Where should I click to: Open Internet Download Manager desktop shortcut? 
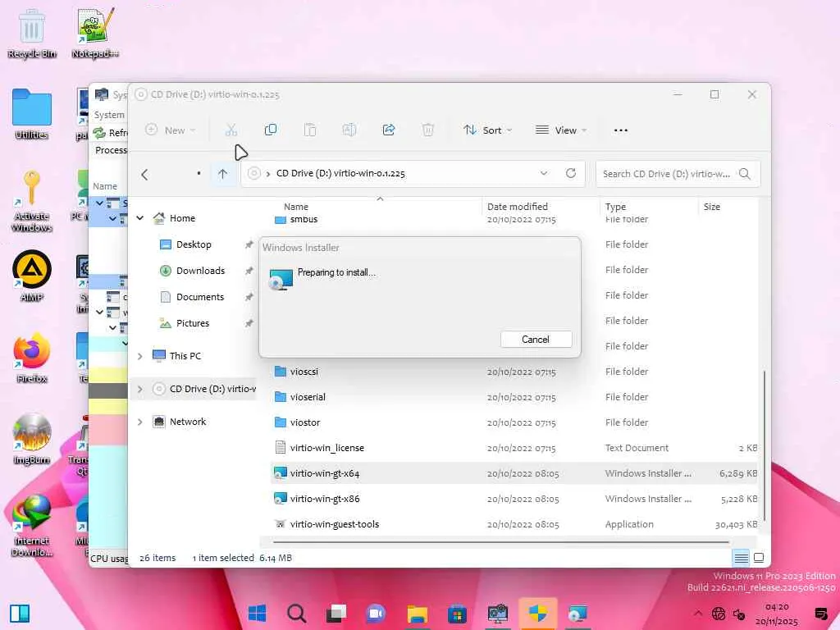(x=32, y=526)
